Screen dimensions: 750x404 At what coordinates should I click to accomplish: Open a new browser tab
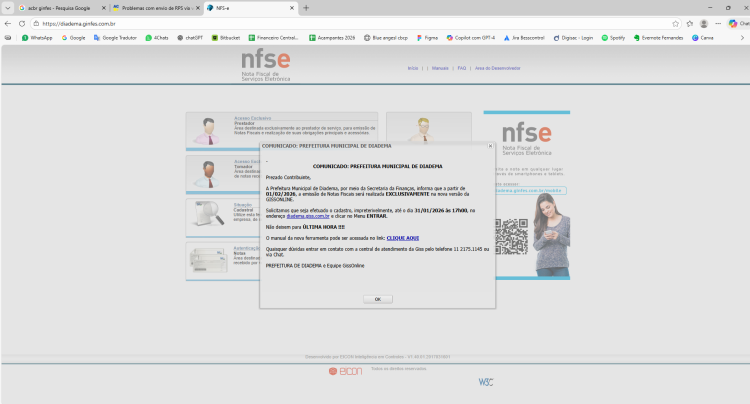(306, 8)
